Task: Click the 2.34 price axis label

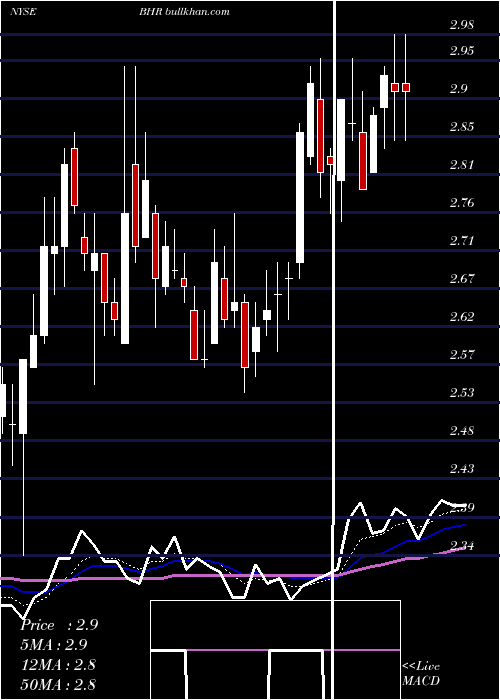Action: (461, 545)
